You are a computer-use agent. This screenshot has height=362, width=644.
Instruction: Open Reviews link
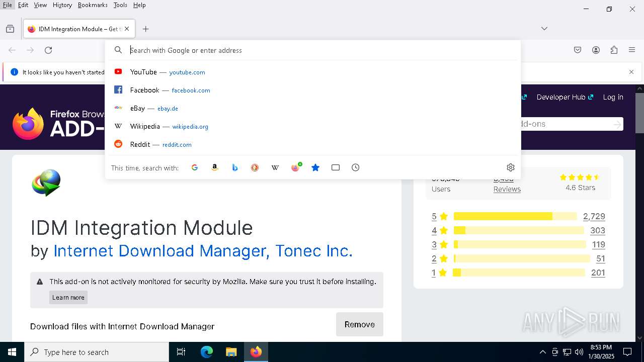pos(507,189)
